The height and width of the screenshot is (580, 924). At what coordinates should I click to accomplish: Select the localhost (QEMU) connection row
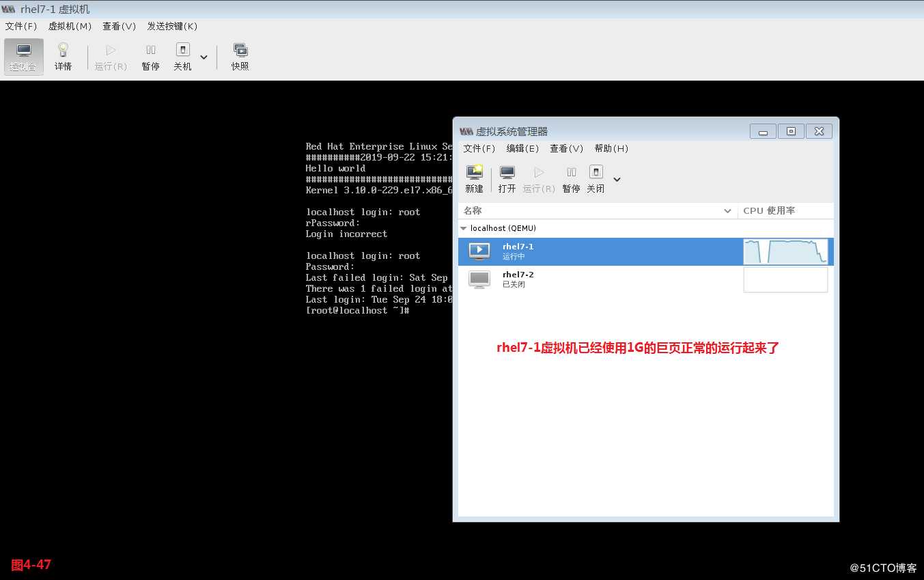pos(645,228)
